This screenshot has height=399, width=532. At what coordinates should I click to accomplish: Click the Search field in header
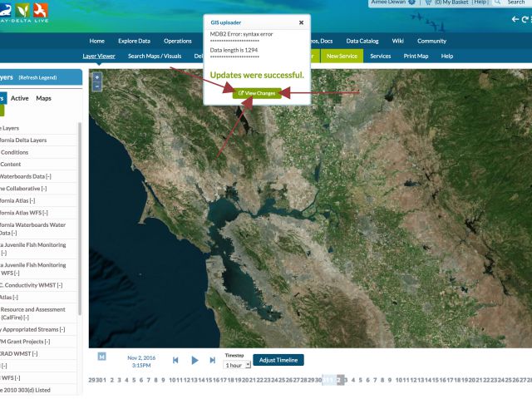[x=516, y=2]
